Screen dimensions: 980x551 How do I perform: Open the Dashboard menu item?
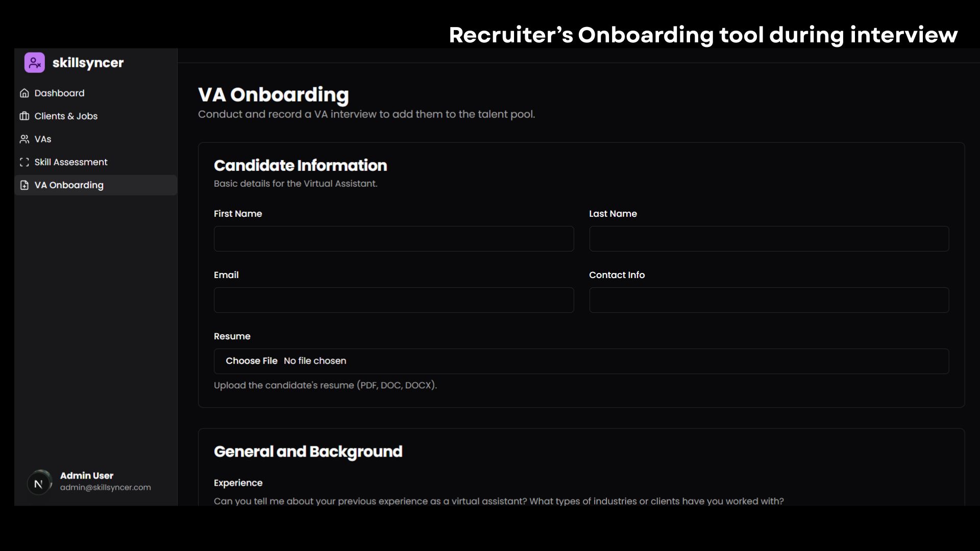click(59, 93)
